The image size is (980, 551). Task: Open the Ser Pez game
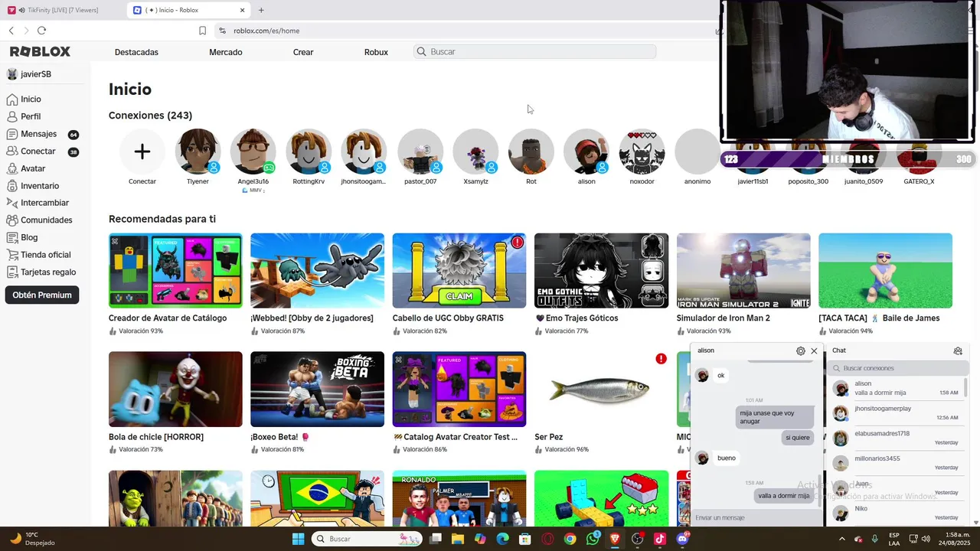(x=601, y=390)
